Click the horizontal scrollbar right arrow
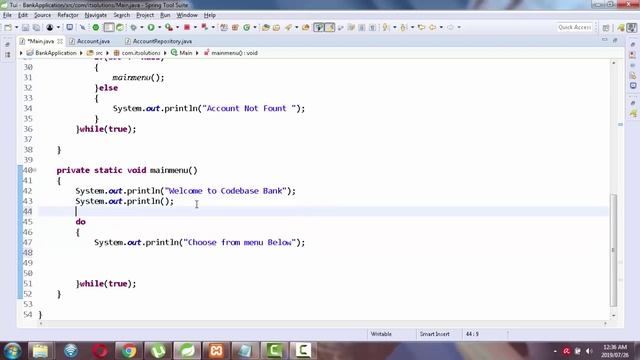The width and height of the screenshot is (640, 360). coord(605,323)
